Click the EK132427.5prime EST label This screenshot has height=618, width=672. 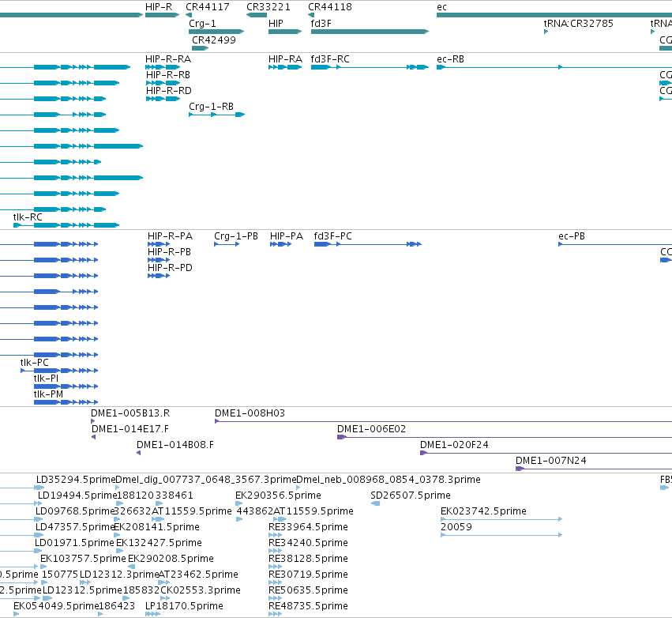[x=159, y=543]
